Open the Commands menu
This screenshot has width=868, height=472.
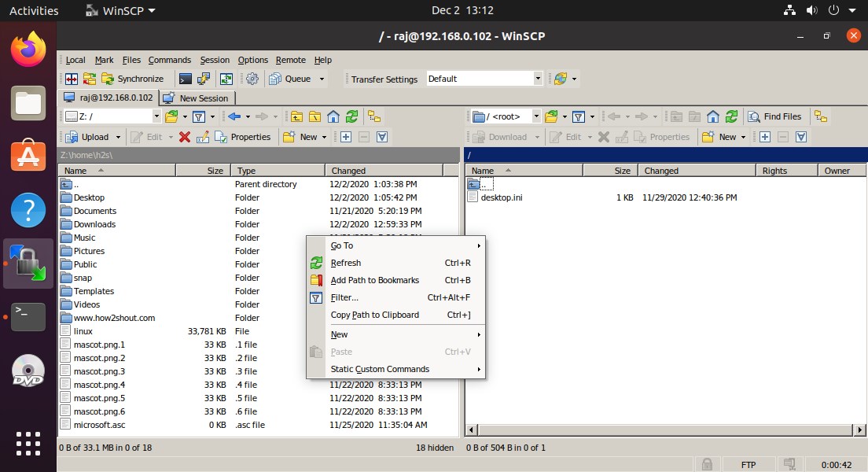169,60
